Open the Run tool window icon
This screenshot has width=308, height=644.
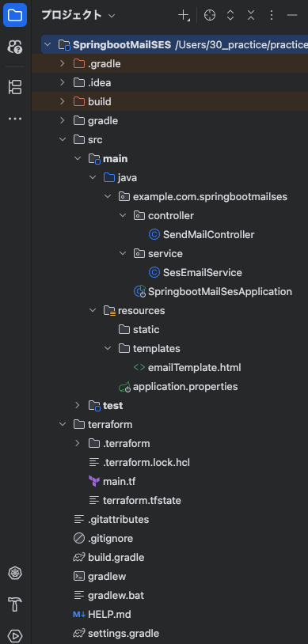[15, 636]
